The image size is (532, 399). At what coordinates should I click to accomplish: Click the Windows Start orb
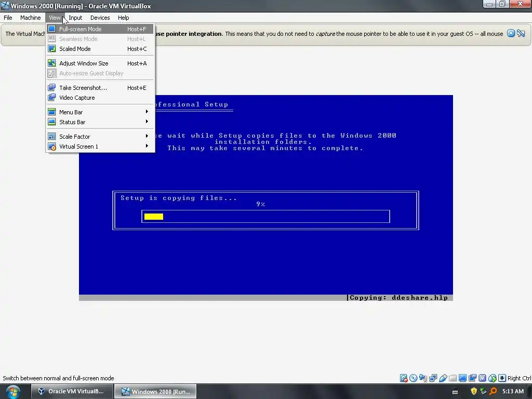(x=13, y=392)
